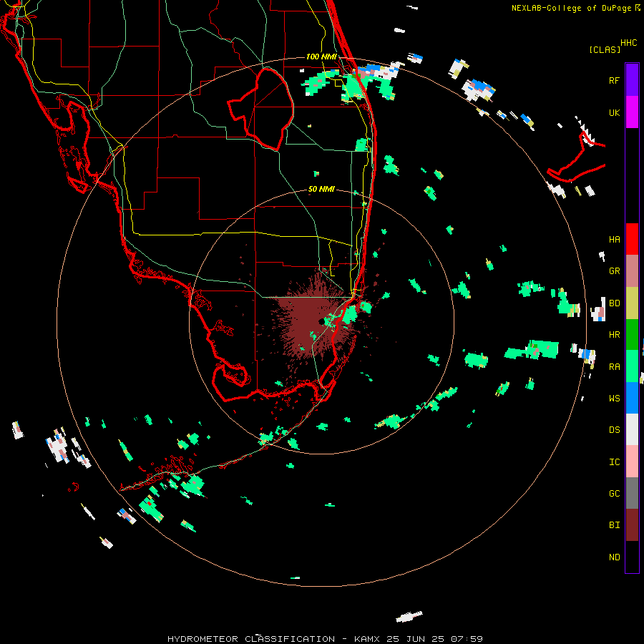Click the RA light green legend block

coord(632,366)
